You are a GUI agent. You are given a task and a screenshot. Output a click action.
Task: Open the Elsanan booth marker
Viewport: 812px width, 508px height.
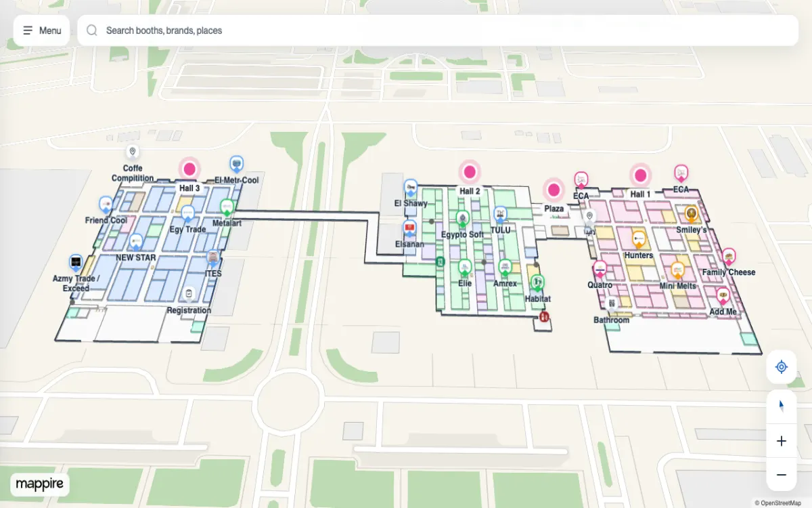(x=409, y=228)
